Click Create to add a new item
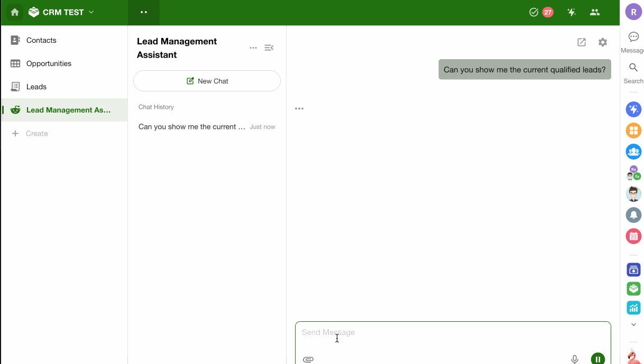Viewport: 644px width, 364px height. (36, 134)
